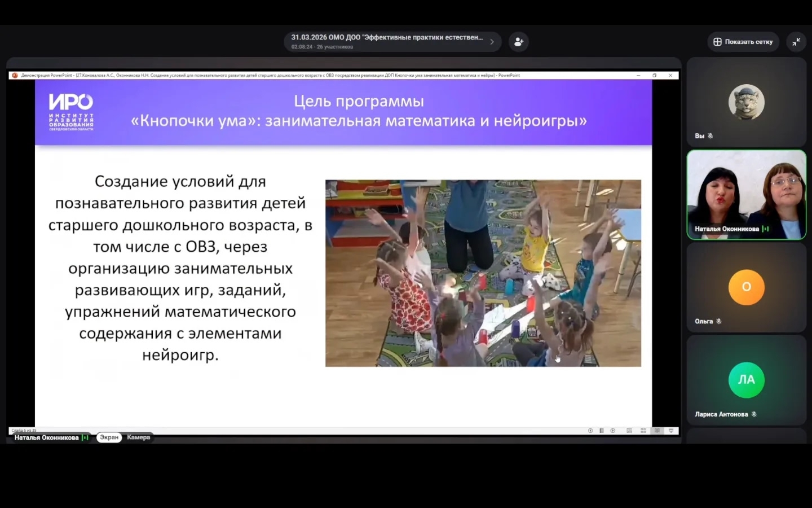Open slide menu icon between navigation arrows

(602, 431)
